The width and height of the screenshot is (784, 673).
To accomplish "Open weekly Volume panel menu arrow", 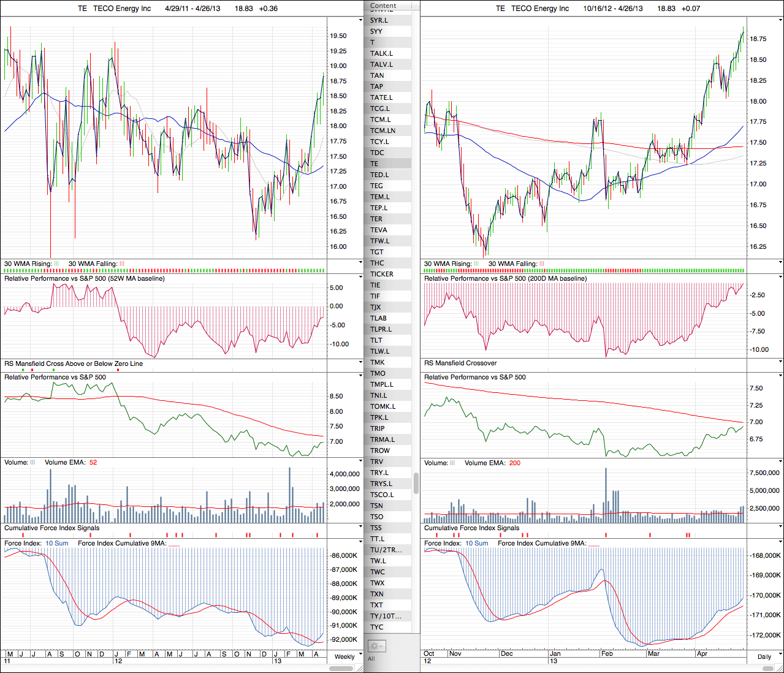I will click(360, 461).
